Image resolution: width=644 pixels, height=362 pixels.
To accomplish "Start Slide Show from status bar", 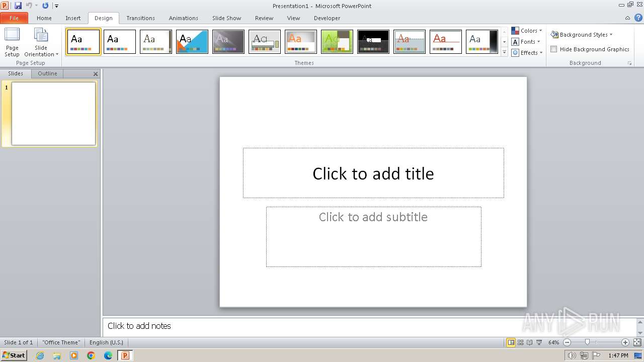I will tap(539, 342).
